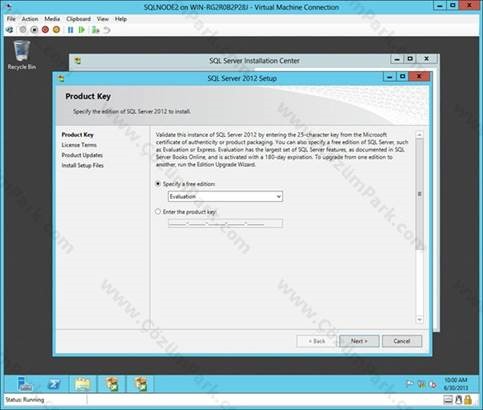483x410 pixels.
Task: Open the File menu
Action: (x=11, y=19)
